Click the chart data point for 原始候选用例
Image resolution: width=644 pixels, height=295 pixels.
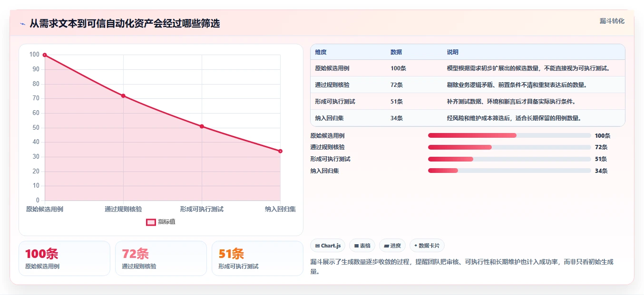[45, 55]
